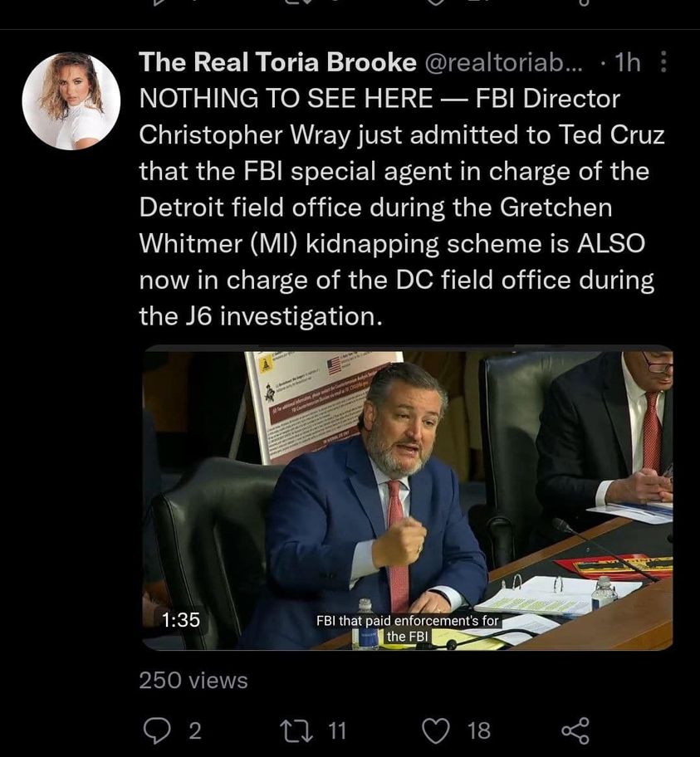
Task: Reply to Toria Brooke's tweet
Action: click(x=157, y=730)
